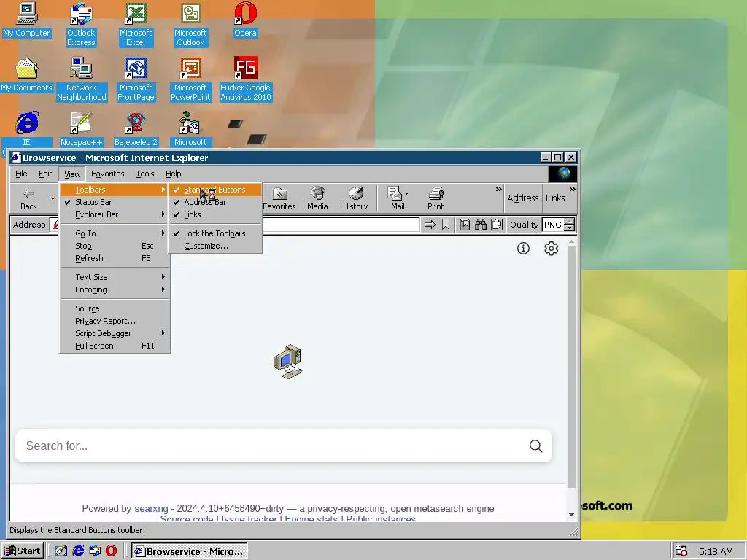This screenshot has height=560, width=747.
Task: Expand the toolbar overflow chevron beside Print
Action: [x=498, y=190]
